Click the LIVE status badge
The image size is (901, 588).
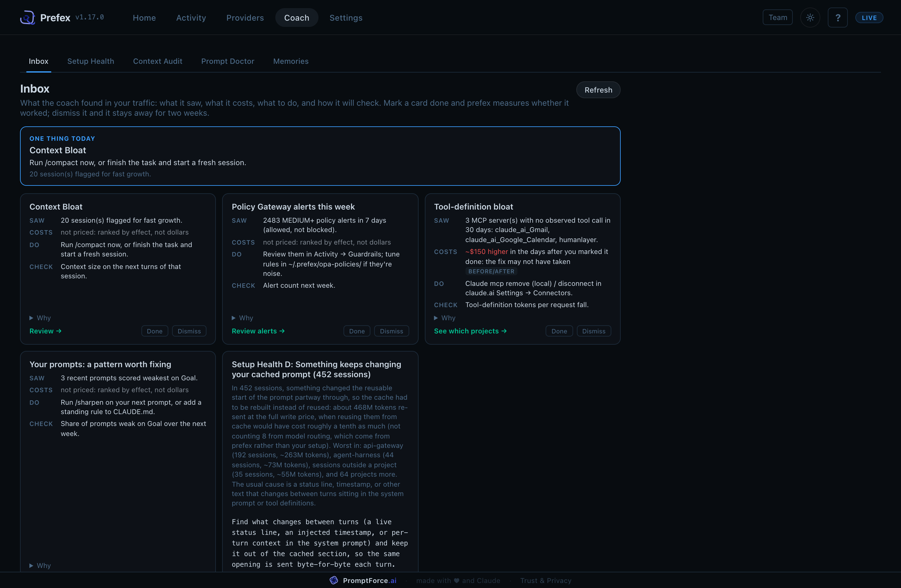[869, 18]
